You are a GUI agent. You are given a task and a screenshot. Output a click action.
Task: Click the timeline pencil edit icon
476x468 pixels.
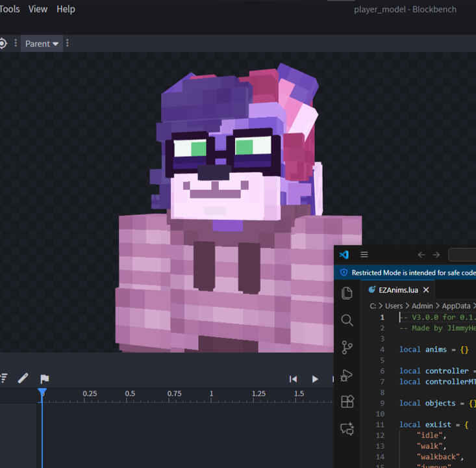23,378
